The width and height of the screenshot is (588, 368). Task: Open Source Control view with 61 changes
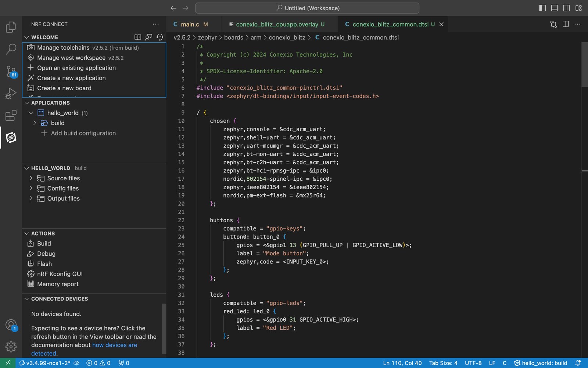point(11,71)
